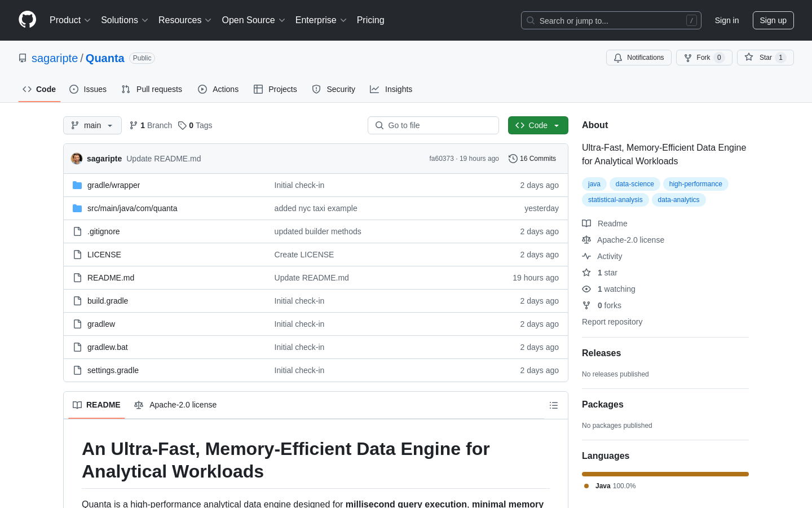Click Report repository link
This screenshot has width=812, height=508.
(x=612, y=322)
